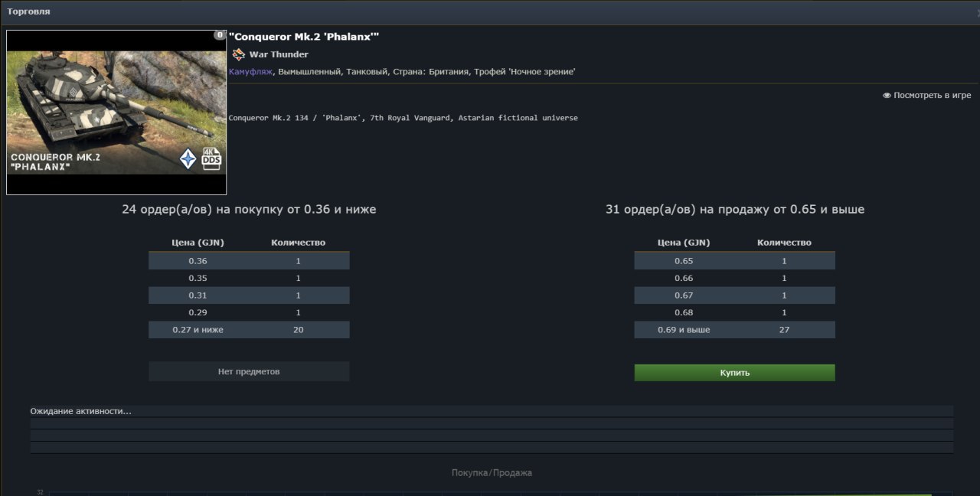This screenshot has width=980, height=496.
Task: Click the item count badge showing 0
Action: [x=220, y=35]
